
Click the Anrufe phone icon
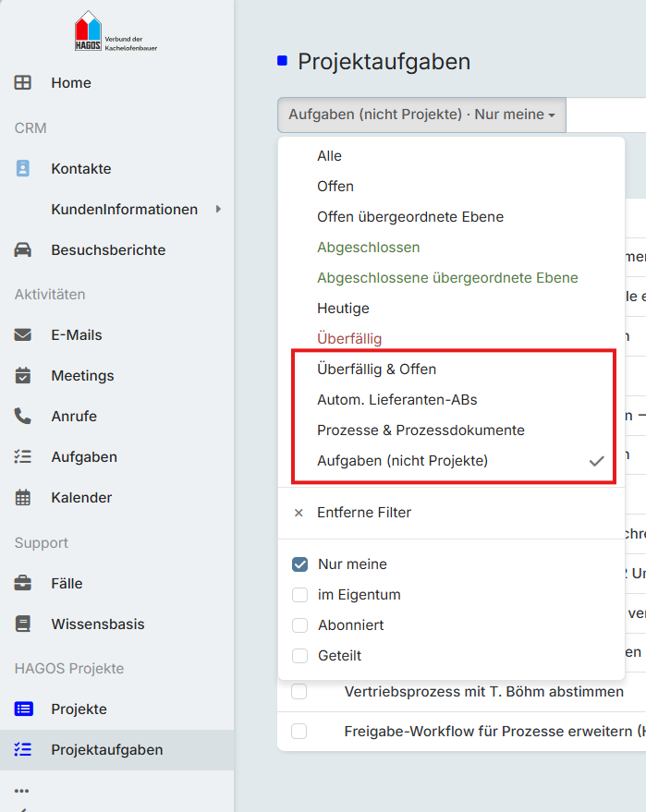pyautogui.click(x=23, y=416)
